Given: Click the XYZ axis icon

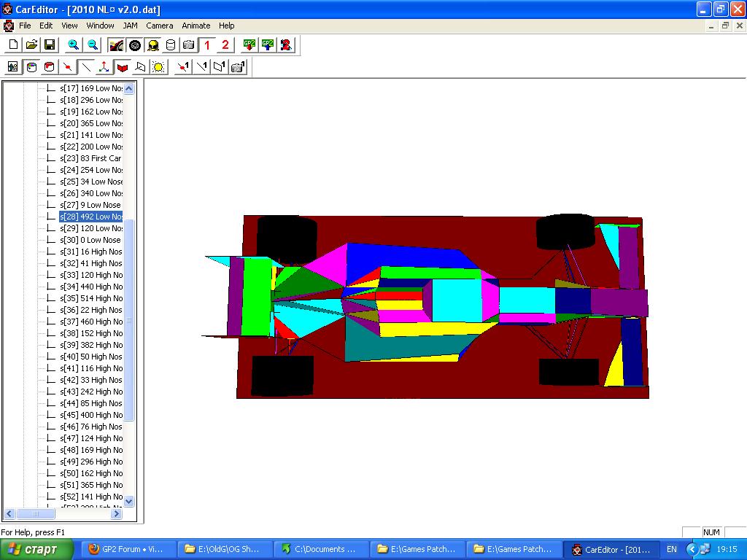Looking at the screenshot, I should point(104,67).
